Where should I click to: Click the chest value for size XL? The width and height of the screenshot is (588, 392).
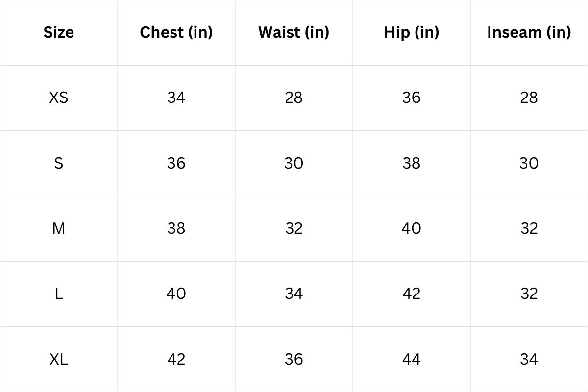176,359
